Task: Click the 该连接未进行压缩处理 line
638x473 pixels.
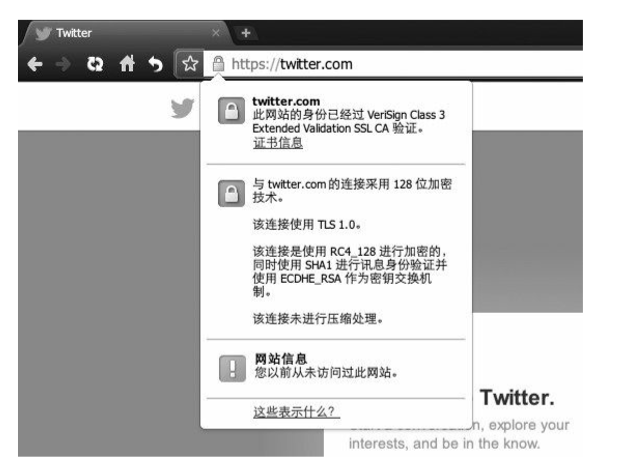Action: click(x=318, y=318)
